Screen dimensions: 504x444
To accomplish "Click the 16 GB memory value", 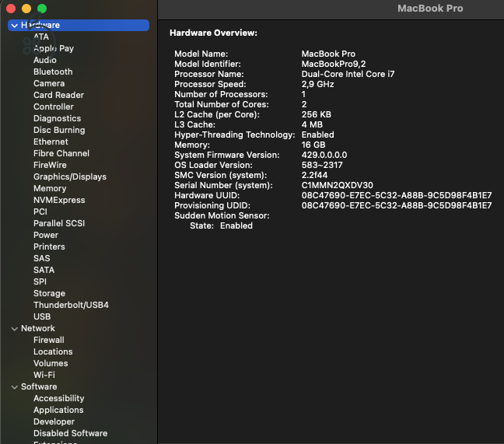I will pos(313,145).
